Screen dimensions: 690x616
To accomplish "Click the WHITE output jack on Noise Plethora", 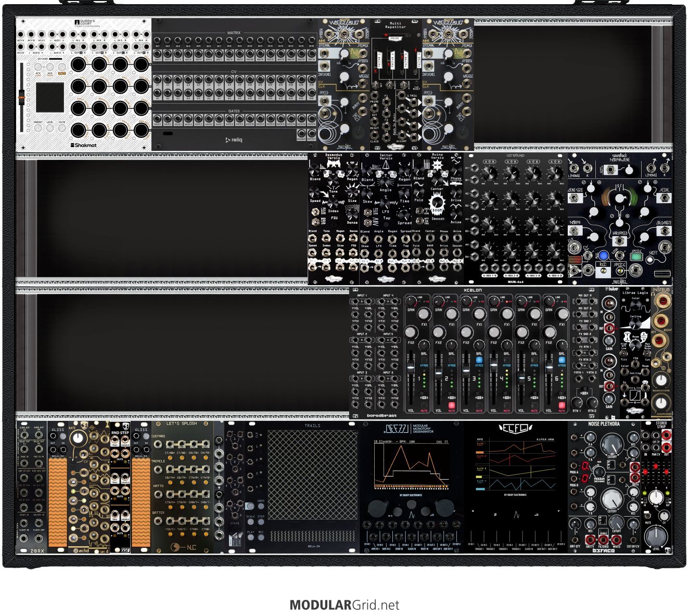I will (617, 539).
